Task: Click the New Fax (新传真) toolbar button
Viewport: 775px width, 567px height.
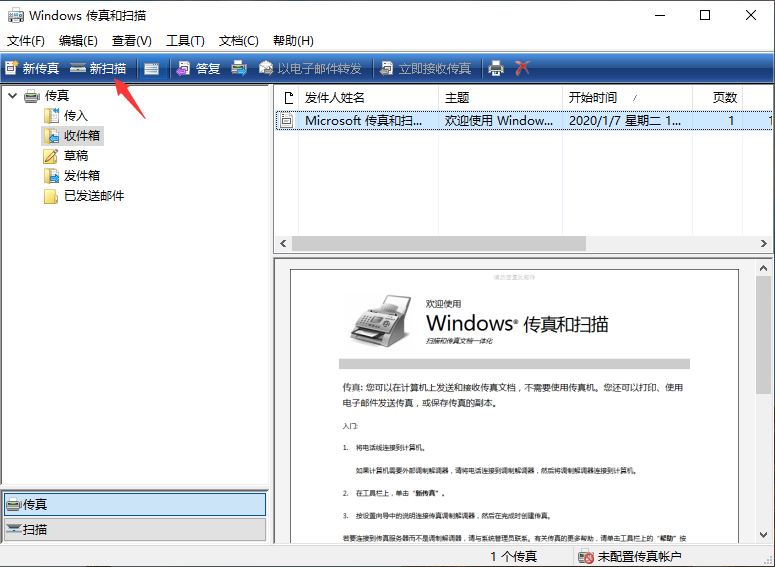Action: (32, 68)
